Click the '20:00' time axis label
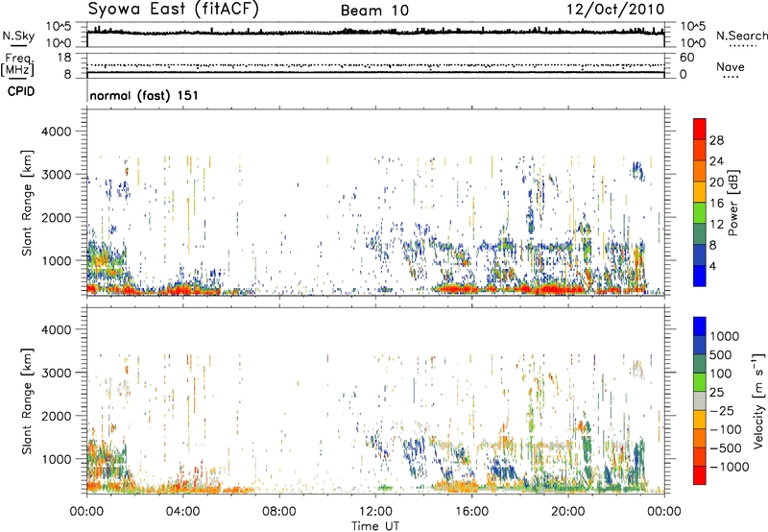Screen dimensions: 768x532 pyautogui.click(x=568, y=512)
